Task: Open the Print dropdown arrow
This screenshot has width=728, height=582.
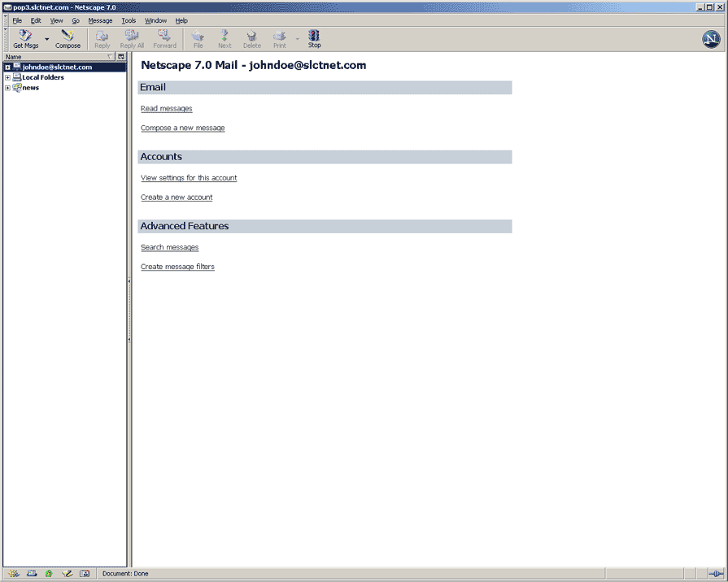Action: (x=297, y=40)
